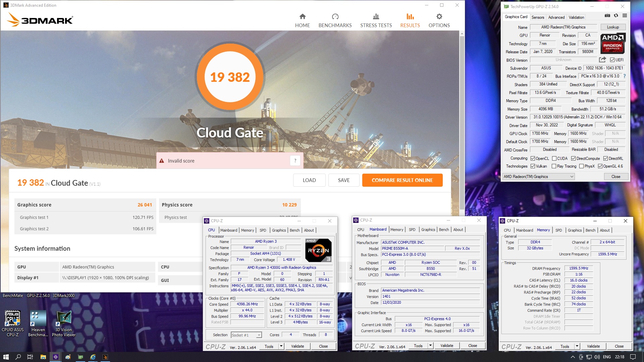
Task: Open the notification center
Action: point(633,357)
